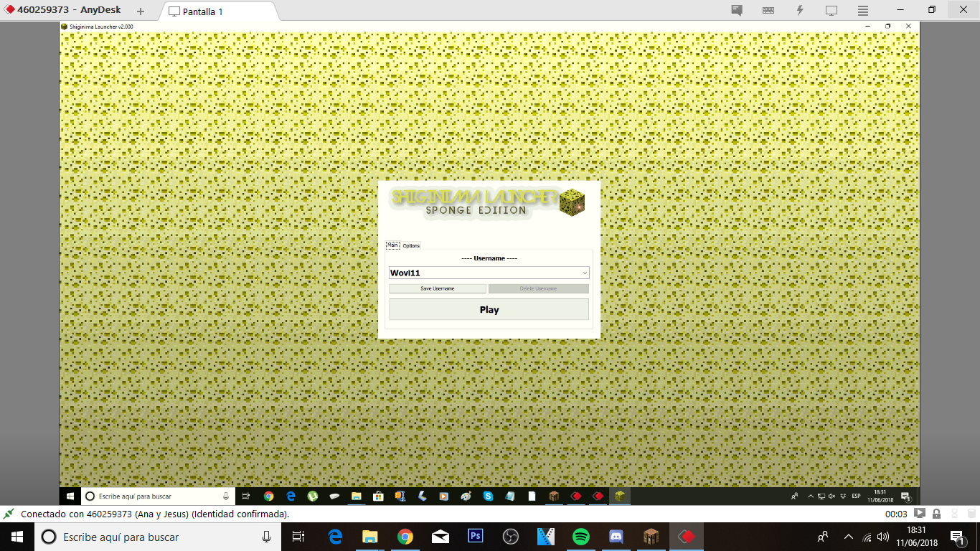Screen dimensions: 980x551
Task: Open Photoshop from the local taskbar
Action: (x=476, y=537)
